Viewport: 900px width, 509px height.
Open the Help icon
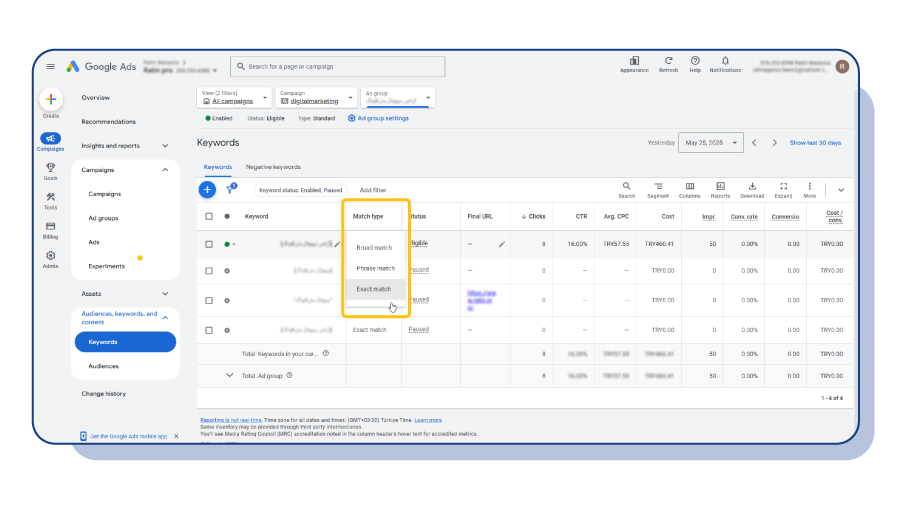695,61
